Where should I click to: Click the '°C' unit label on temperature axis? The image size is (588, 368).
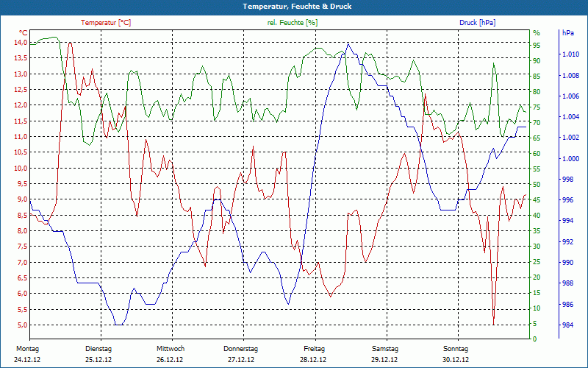[23, 33]
